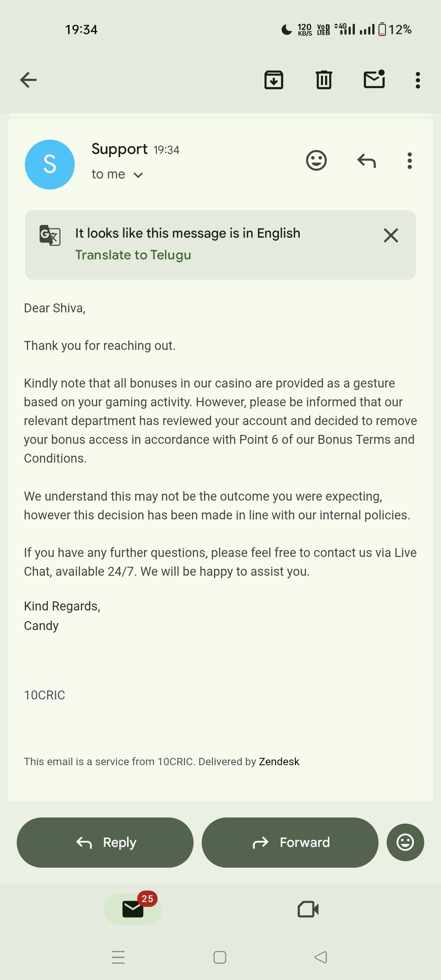Switch to the Mail tab with the 25 badge
Viewport: 441px width, 980px height.
(133, 909)
